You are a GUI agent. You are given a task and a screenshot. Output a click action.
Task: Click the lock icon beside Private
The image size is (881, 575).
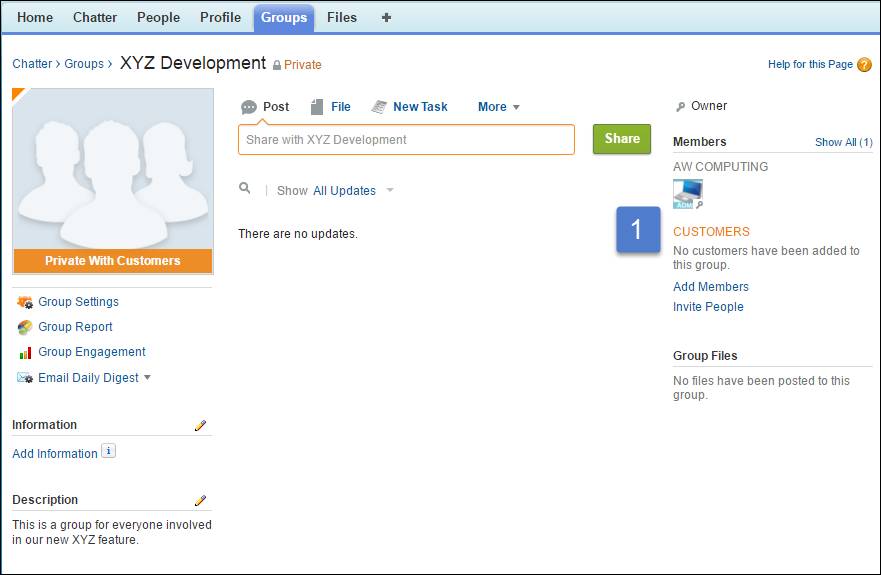tap(276, 65)
